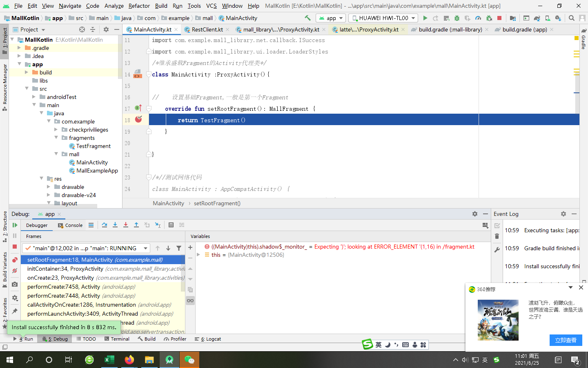
Task: Expand the checkprivilieges package
Action: 56,130
